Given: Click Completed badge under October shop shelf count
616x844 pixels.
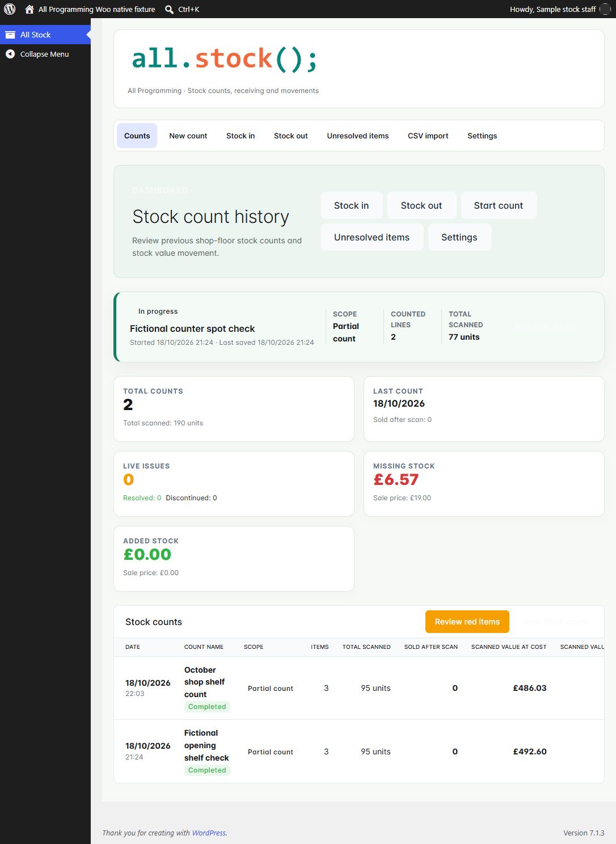Looking at the screenshot, I should click(207, 707).
